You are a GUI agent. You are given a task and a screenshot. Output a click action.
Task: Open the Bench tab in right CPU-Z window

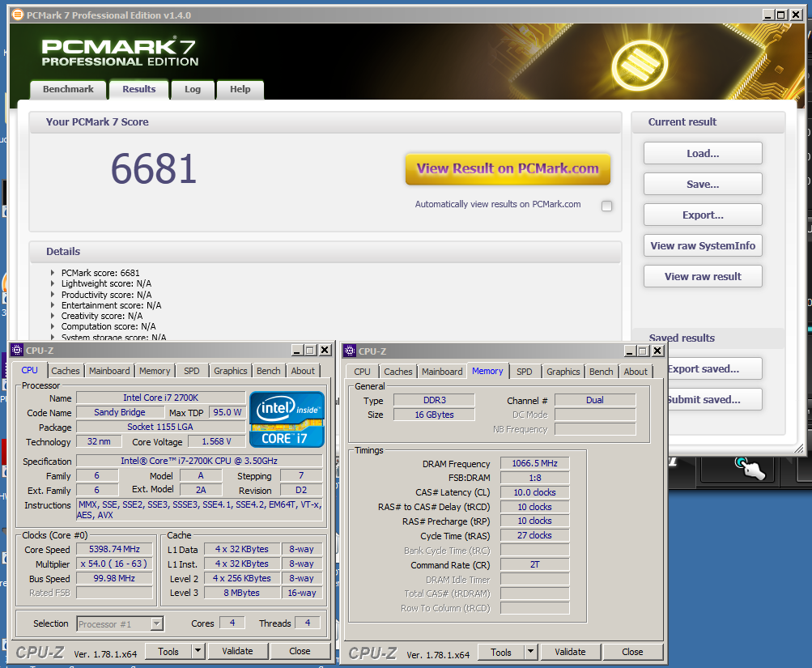click(x=602, y=372)
